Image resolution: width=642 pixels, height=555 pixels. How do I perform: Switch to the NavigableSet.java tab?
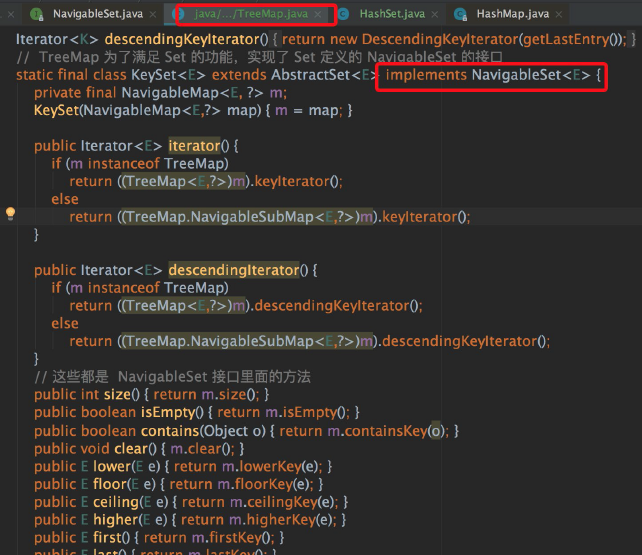[x=98, y=14]
